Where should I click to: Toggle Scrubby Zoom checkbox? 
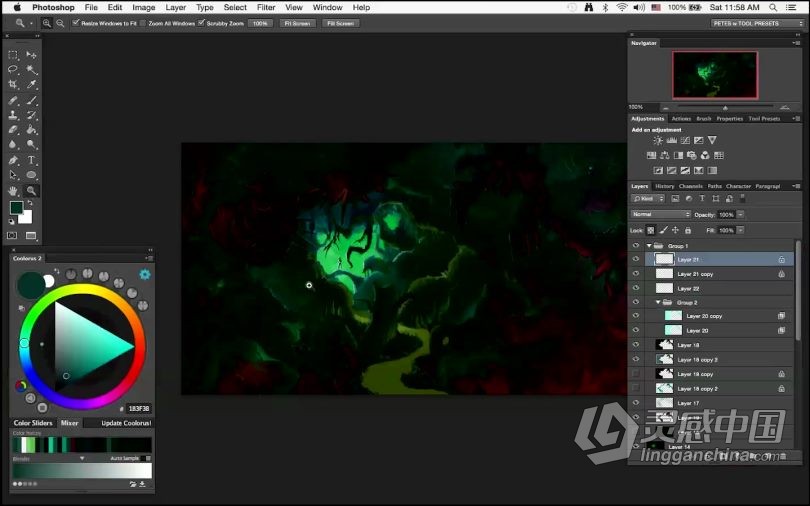pos(201,23)
